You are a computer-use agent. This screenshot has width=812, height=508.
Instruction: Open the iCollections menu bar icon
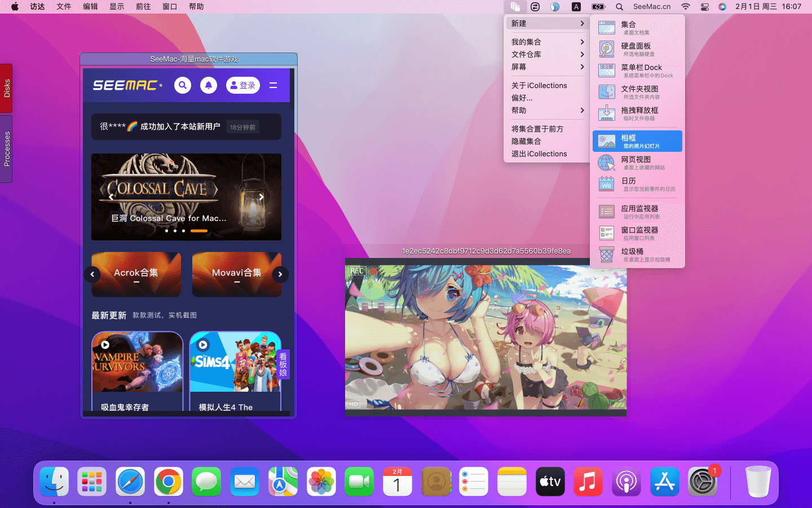click(515, 7)
